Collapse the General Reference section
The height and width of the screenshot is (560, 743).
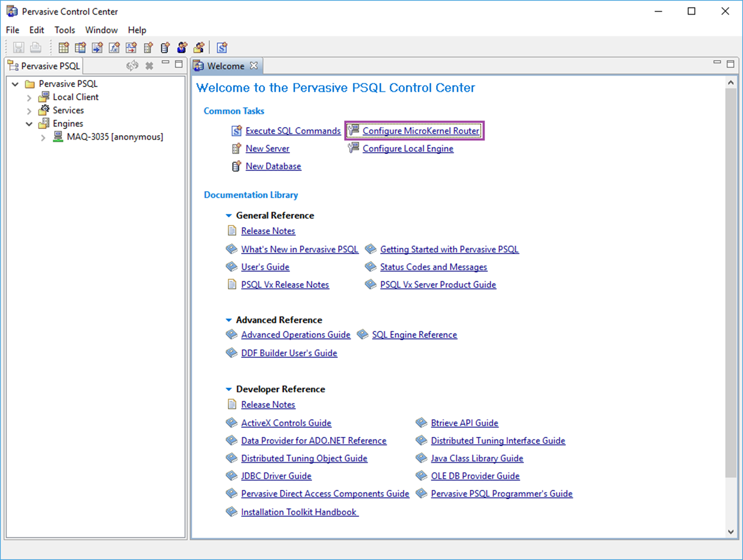[x=229, y=216]
